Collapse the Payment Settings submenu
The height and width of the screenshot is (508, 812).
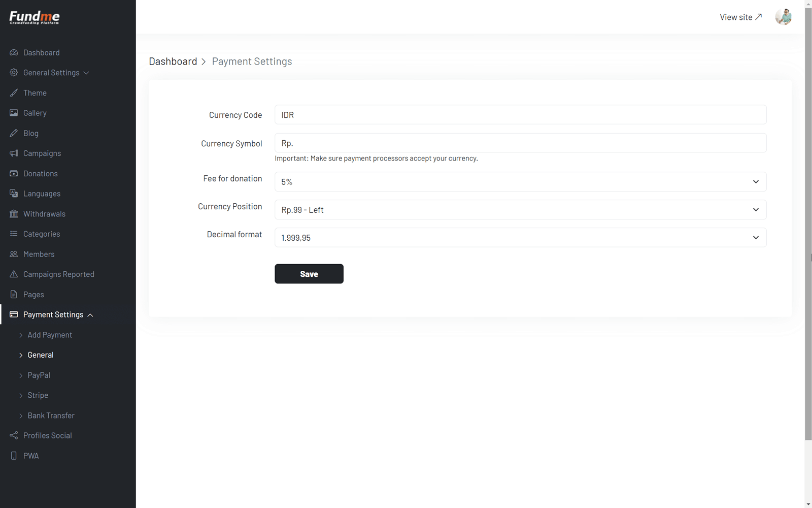click(x=90, y=314)
